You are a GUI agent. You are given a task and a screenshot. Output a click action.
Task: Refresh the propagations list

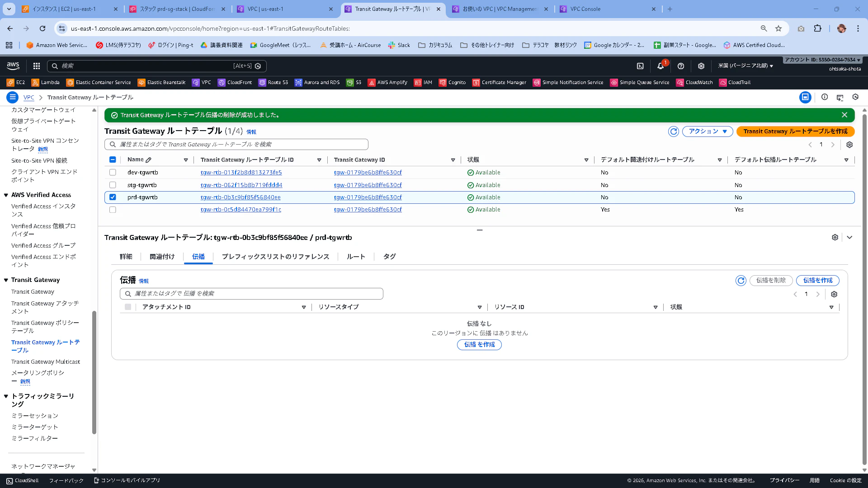(x=741, y=281)
